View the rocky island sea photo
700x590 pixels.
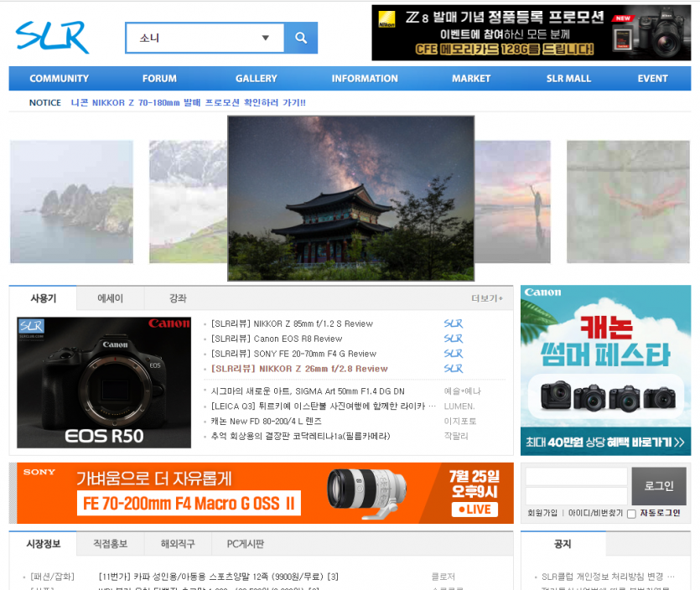point(71,202)
